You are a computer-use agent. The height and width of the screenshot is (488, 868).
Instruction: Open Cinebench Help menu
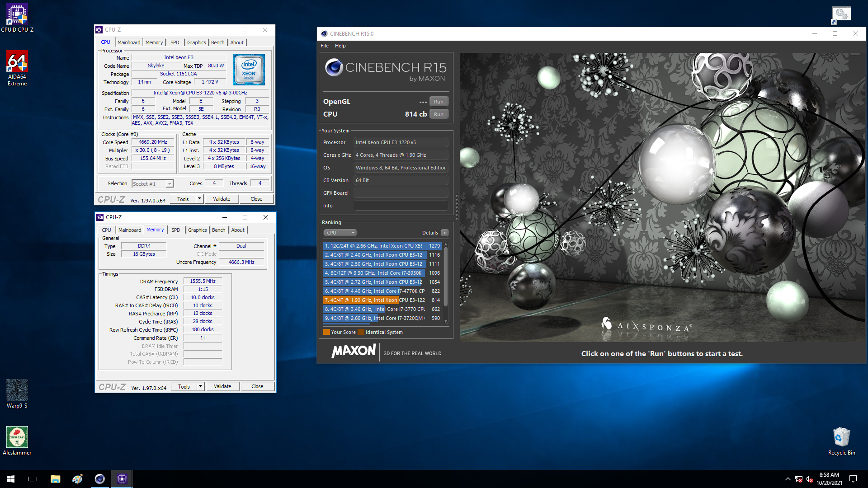click(x=340, y=46)
